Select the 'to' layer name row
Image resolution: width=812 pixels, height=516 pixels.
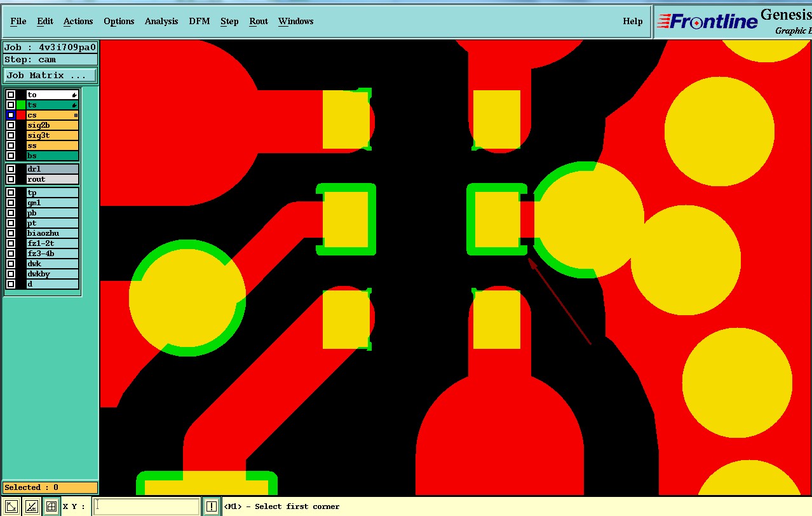point(53,95)
